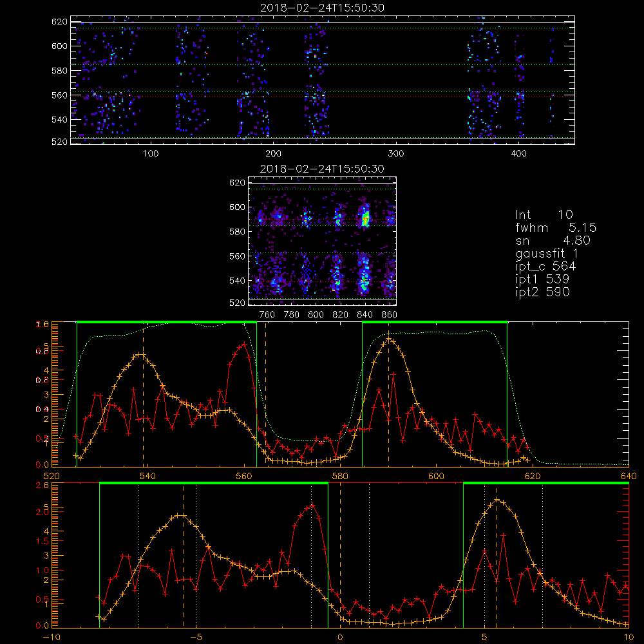
Task: Select the 'fwhm 5.15' parameter line
Action: (556, 228)
